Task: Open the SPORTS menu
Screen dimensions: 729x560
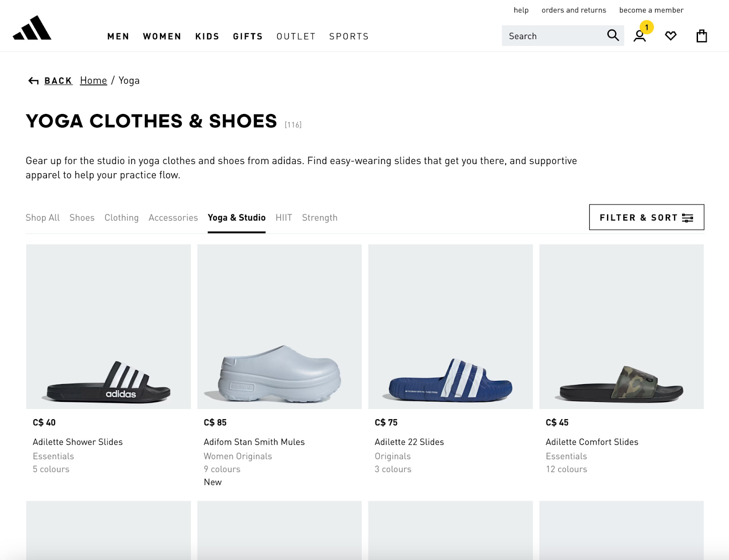Action: tap(349, 36)
